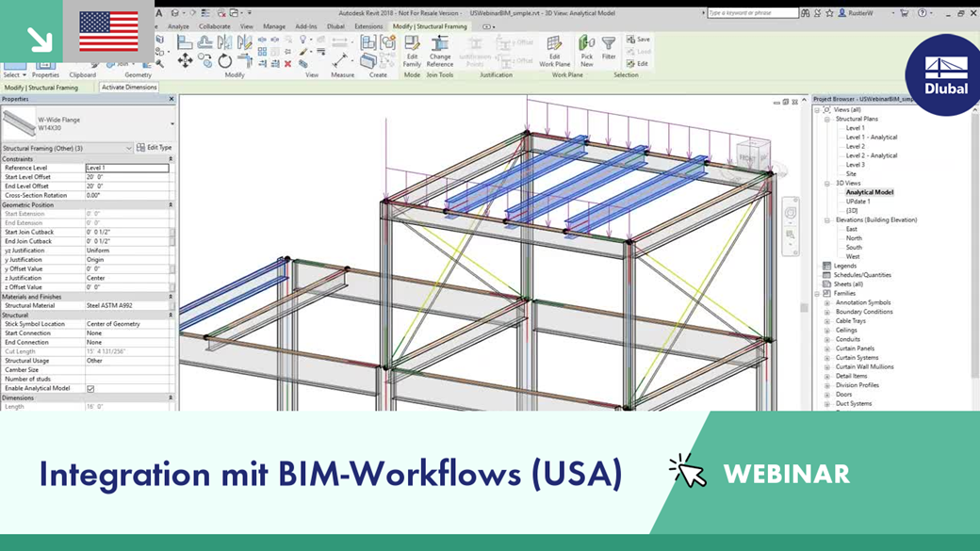Open the Filter selection tool

click(x=609, y=48)
